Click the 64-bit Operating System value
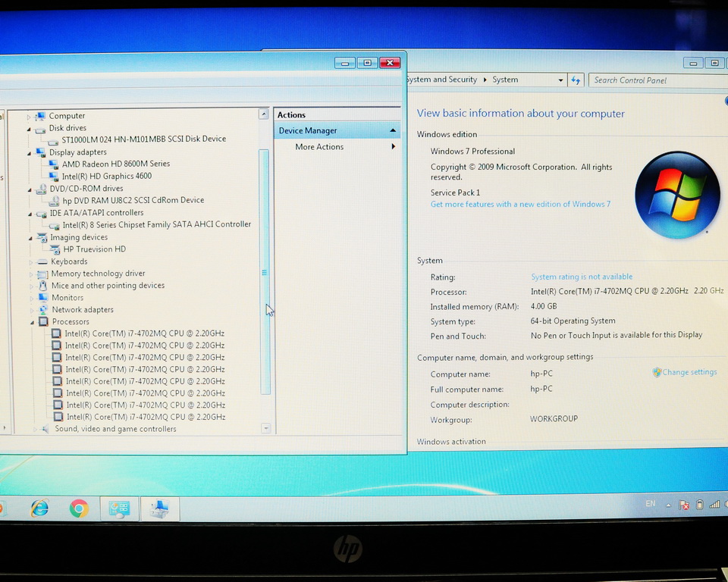728x582 pixels. [x=573, y=321]
